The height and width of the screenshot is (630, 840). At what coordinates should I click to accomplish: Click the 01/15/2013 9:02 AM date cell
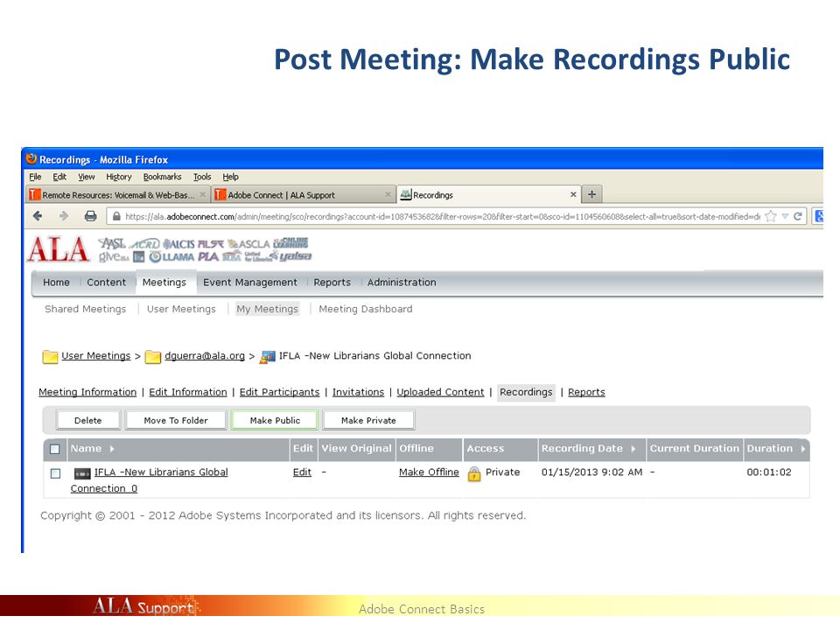pos(592,472)
